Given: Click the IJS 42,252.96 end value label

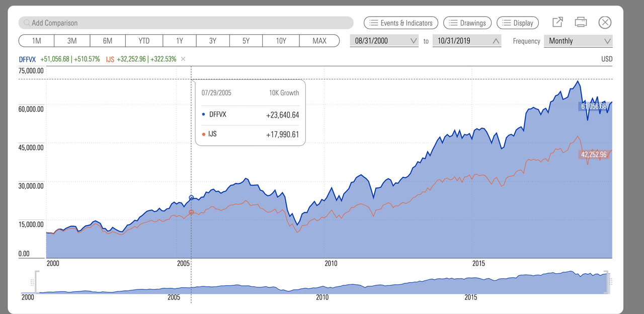Looking at the screenshot, I should pyautogui.click(x=594, y=154).
